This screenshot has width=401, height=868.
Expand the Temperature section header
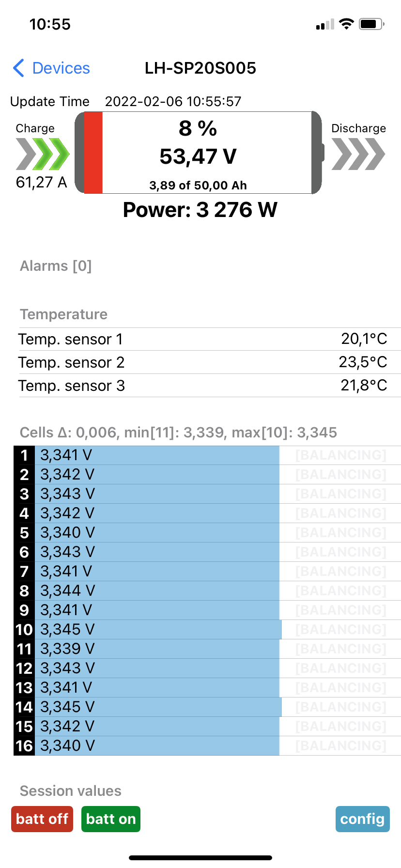63,314
